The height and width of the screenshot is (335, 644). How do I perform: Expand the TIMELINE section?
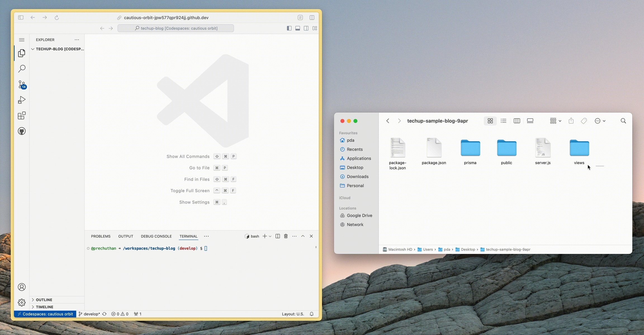[x=44, y=307]
